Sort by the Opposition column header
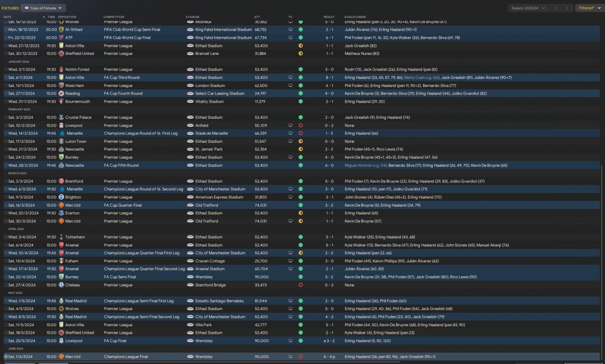Screen dimensions: 605x364 coord(67,17)
